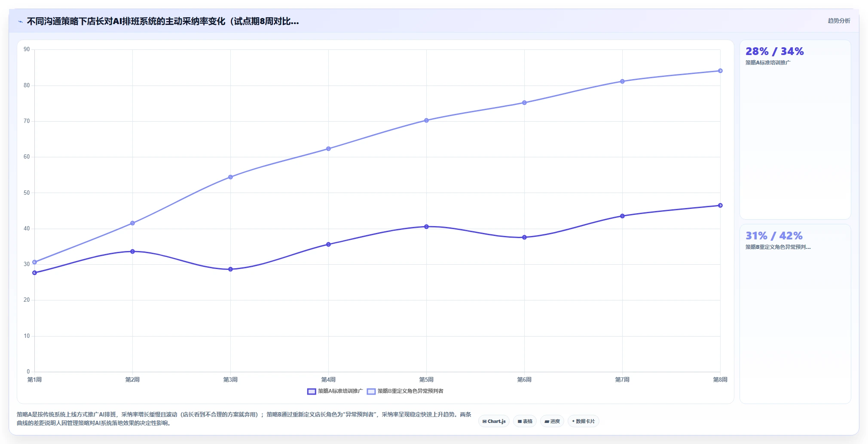Click the strategy B data point at 第1周
868x444 pixels.
click(35, 262)
